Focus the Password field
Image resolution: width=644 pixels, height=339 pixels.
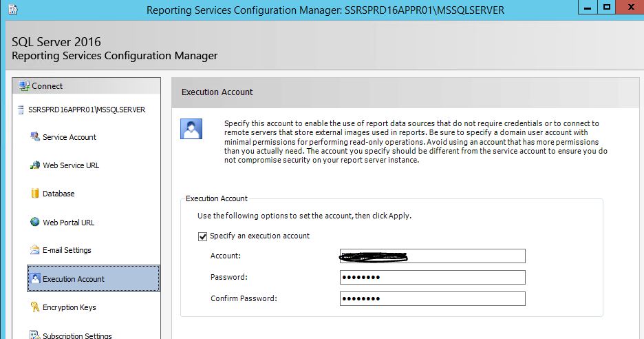pos(432,278)
